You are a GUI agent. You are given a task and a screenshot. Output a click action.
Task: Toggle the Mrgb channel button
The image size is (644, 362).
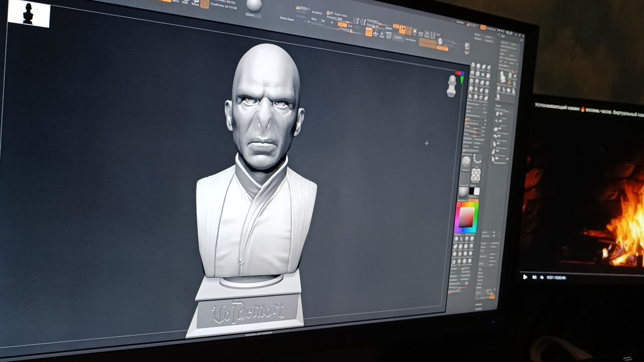(x=314, y=19)
